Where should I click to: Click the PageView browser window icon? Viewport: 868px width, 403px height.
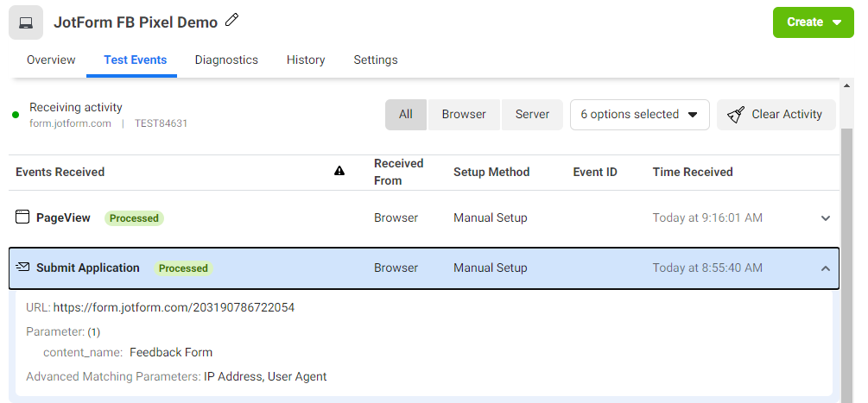pos(23,217)
